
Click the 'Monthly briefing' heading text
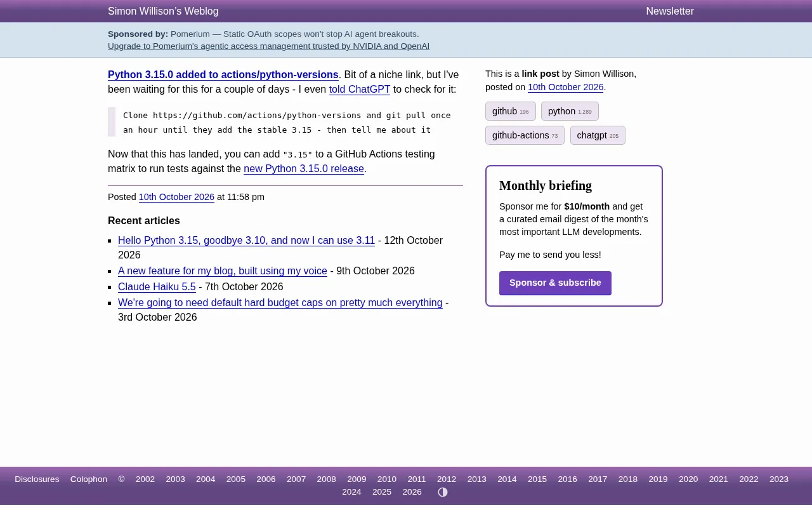click(x=546, y=185)
